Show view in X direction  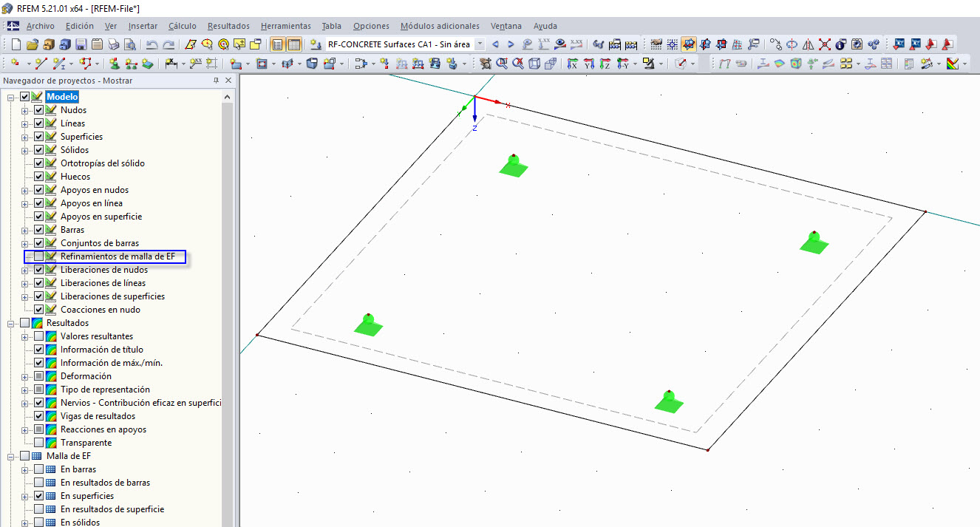572,64
